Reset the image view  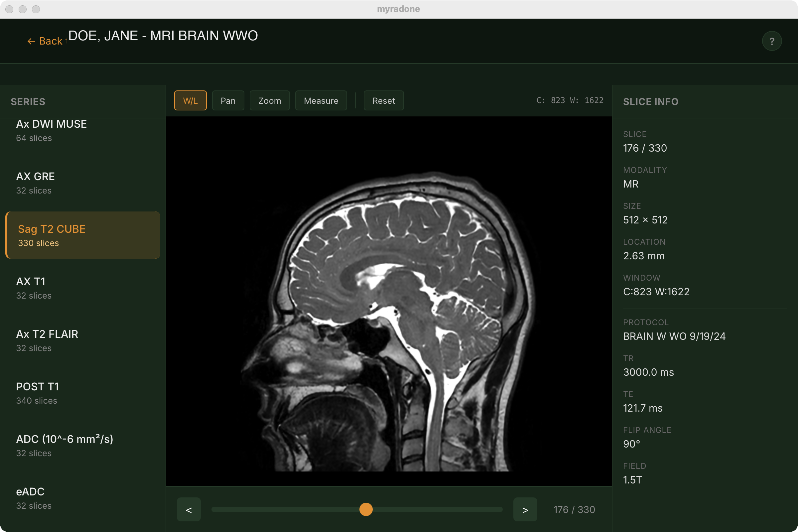coord(383,100)
